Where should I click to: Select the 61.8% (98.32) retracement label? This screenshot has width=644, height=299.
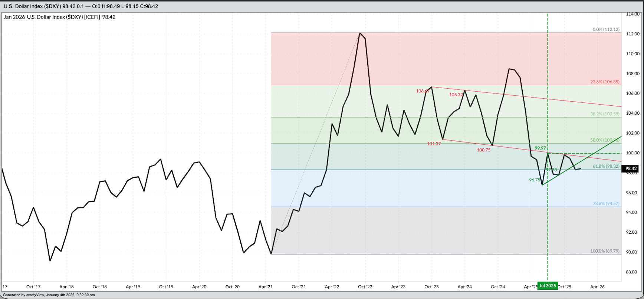tap(606, 166)
